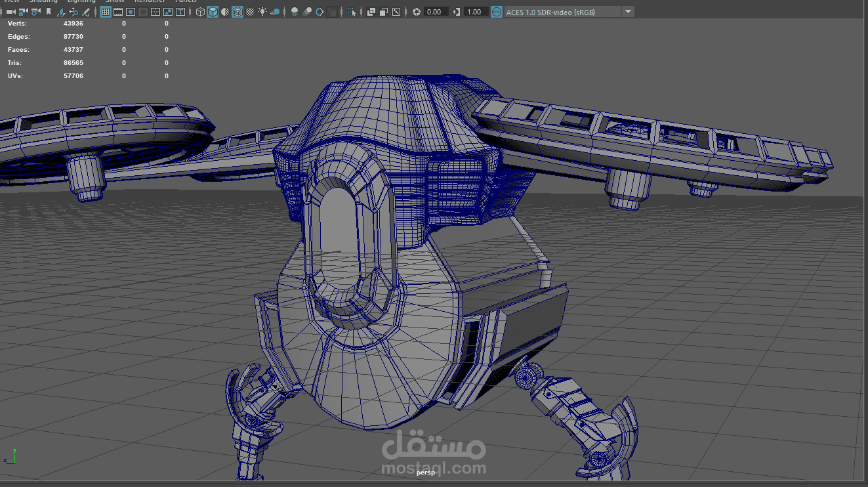
Task: Toggle the Resolution Gate icon
Action: coord(131,12)
